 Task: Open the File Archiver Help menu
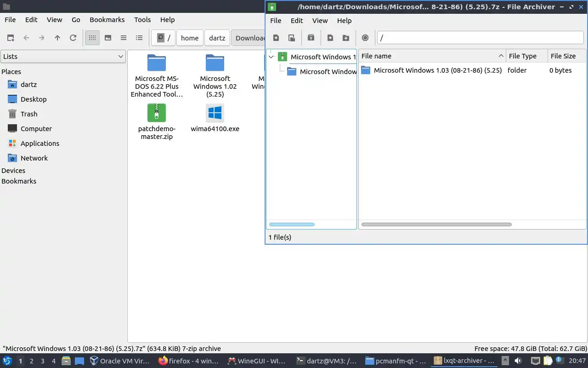tap(344, 21)
